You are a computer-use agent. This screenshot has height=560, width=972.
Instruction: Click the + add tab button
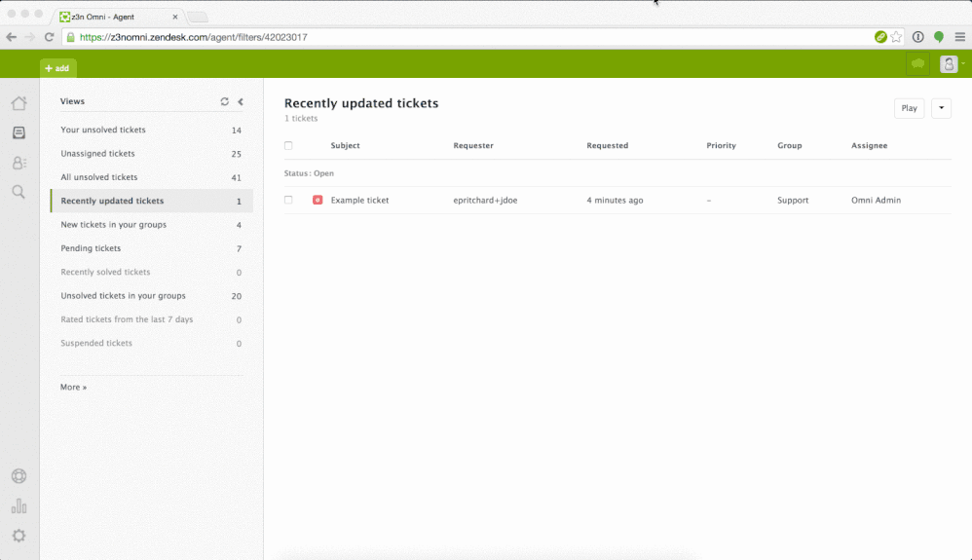pos(57,68)
